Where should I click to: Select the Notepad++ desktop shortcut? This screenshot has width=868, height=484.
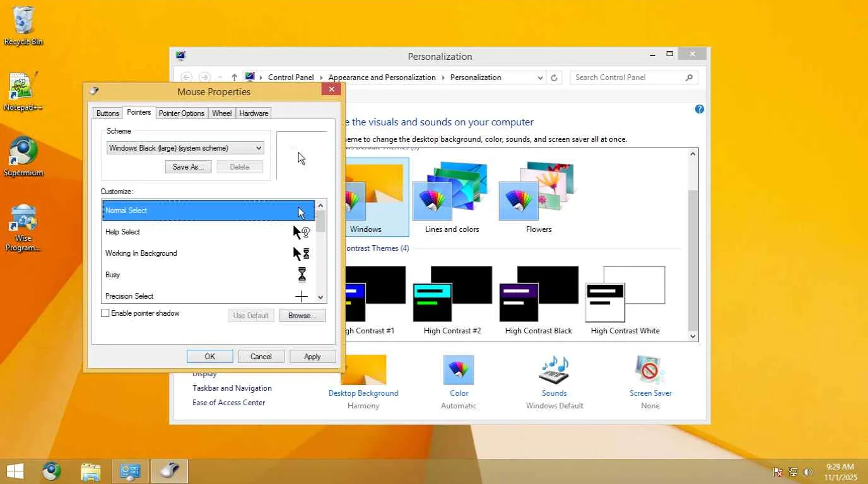pyautogui.click(x=23, y=91)
